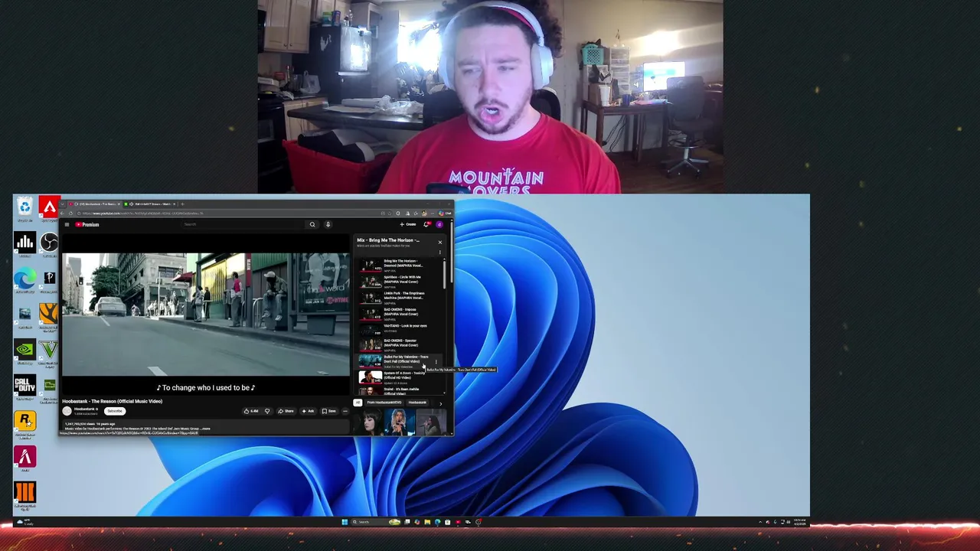Click the Share button
This screenshot has height=551, width=980.
click(x=286, y=411)
